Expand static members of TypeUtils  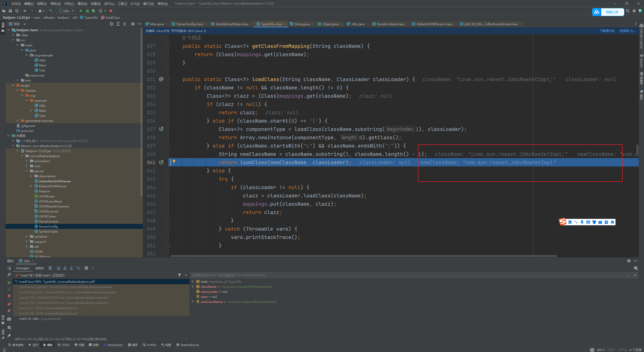(x=193, y=281)
